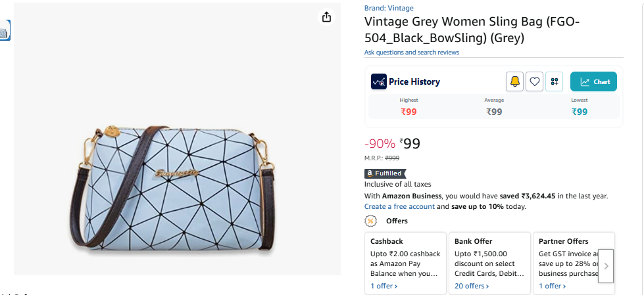Click the price alert bell icon
Viewport: 644px width, 295px height.
[x=514, y=81]
